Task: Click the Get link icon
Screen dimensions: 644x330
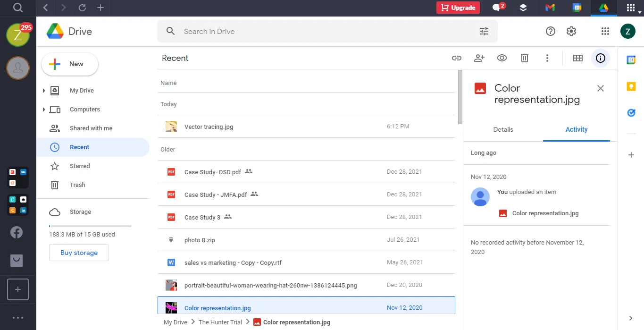Action: (x=456, y=58)
